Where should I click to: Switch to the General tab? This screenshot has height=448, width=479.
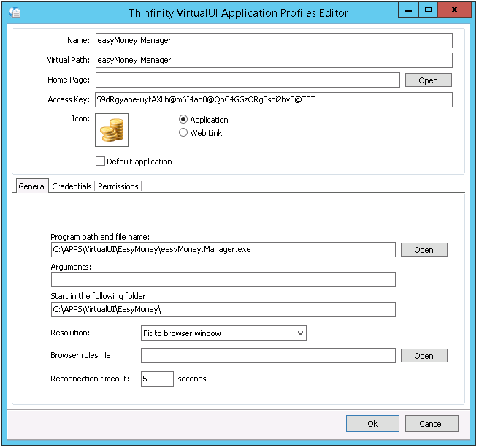pos(32,186)
